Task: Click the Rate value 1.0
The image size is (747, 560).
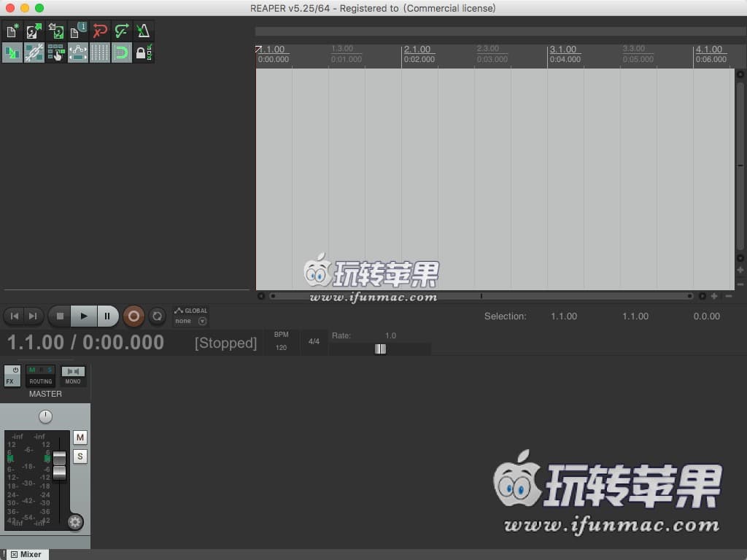Action: tap(391, 335)
